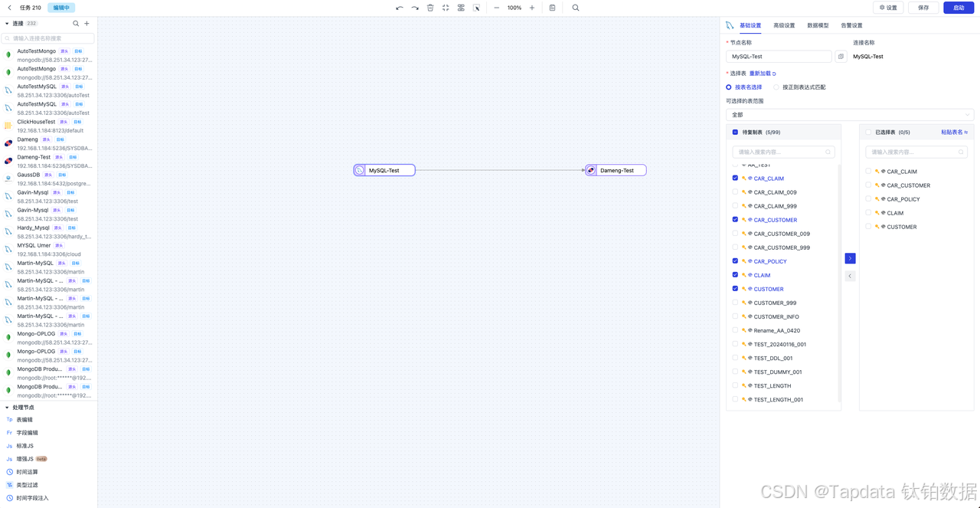Undo the last canvas action

pyautogui.click(x=399, y=8)
